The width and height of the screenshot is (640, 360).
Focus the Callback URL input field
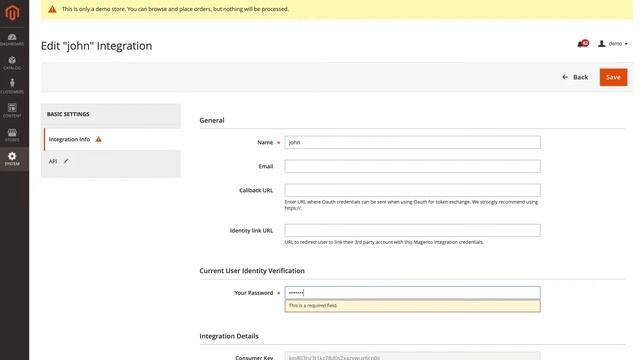[x=412, y=190]
